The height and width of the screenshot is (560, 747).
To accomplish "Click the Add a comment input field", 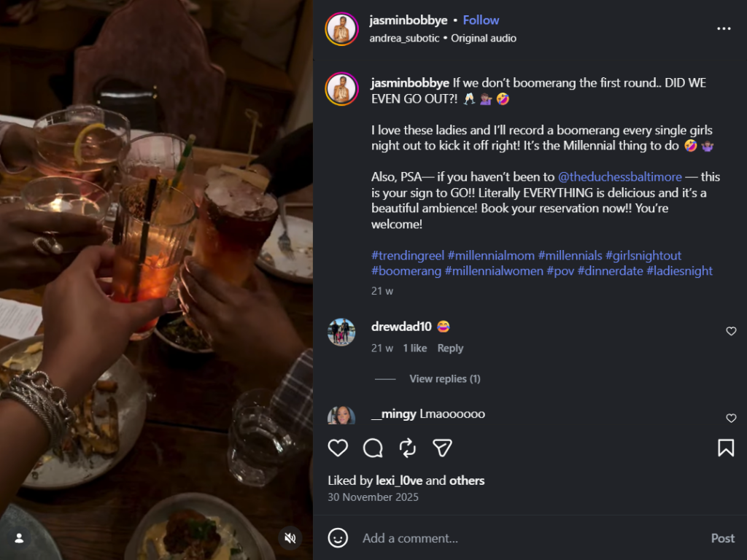I will point(438,538).
